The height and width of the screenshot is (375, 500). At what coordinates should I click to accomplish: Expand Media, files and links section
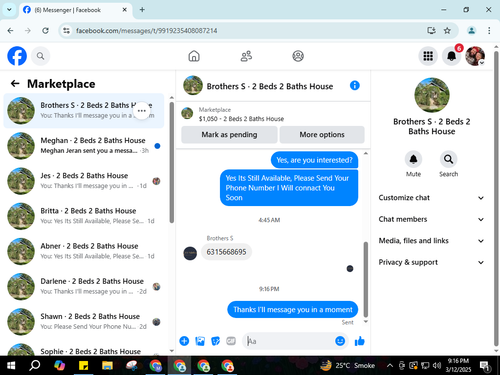pyautogui.click(x=431, y=241)
